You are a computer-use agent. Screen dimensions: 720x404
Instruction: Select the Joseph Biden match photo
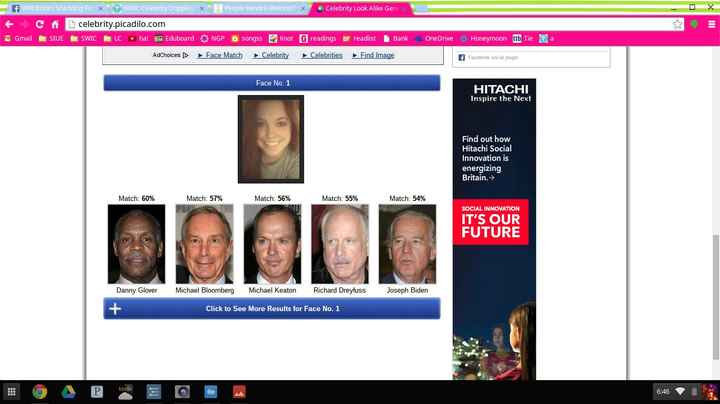pyautogui.click(x=407, y=244)
